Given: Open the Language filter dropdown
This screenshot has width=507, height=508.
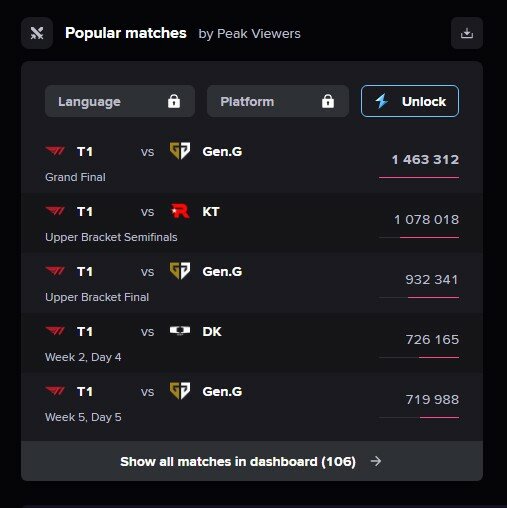Looking at the screenshot, I should tap(120, 101).
